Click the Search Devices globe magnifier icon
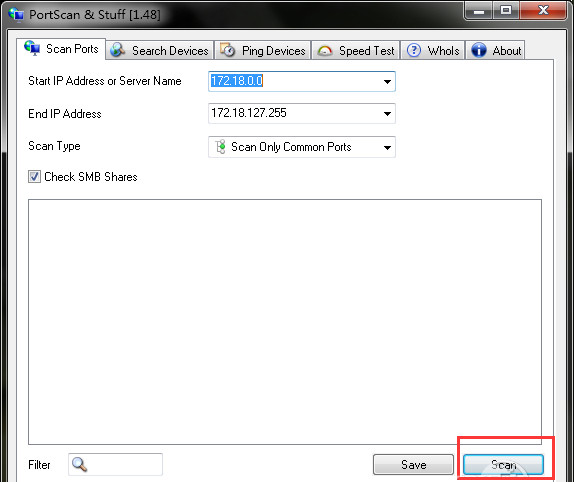 (118, 50)
